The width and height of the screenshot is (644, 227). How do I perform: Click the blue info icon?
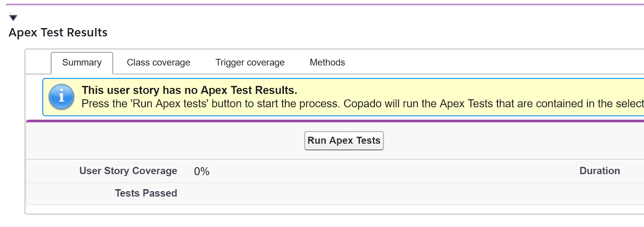coord(61,97)
